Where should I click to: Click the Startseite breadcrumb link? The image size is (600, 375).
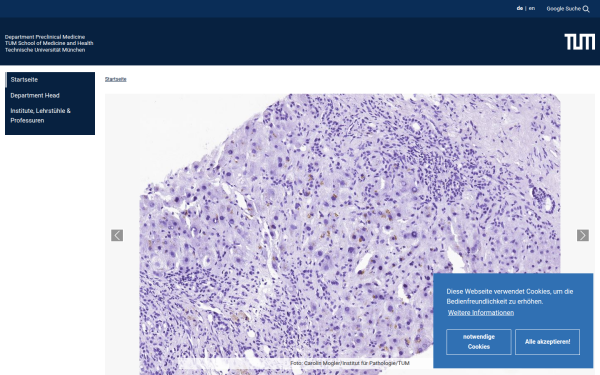coord(116,79)
